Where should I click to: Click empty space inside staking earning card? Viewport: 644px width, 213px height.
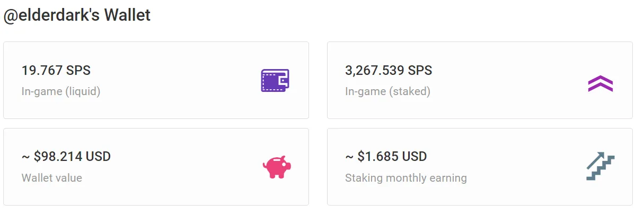525,167
